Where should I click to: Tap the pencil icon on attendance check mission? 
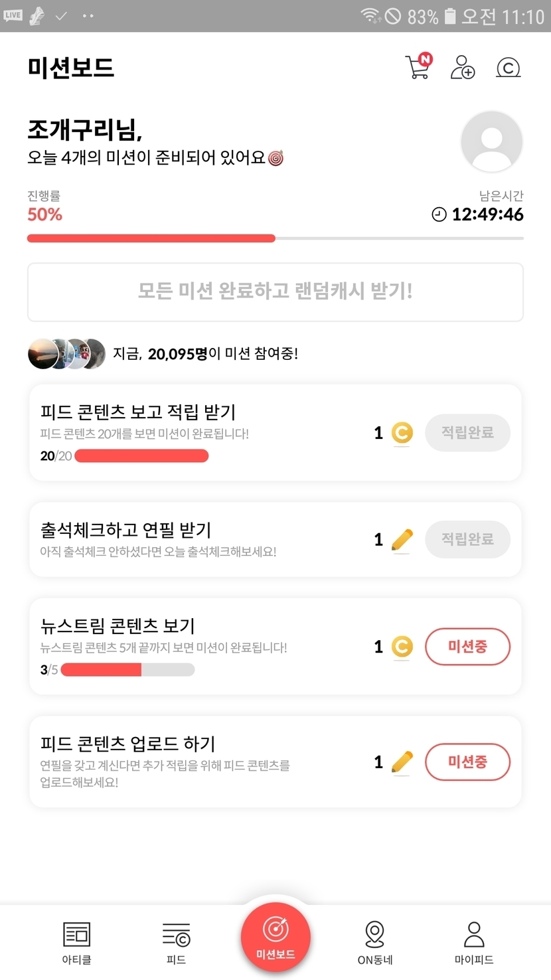tap(402, 540)
